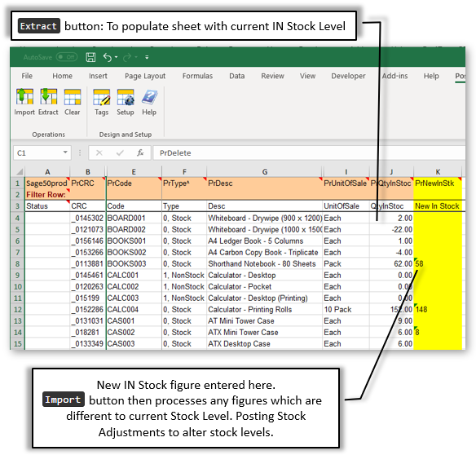Click New In Stock value 58
476x455 pixels.
pyautogui.click(x=438, y=263)
